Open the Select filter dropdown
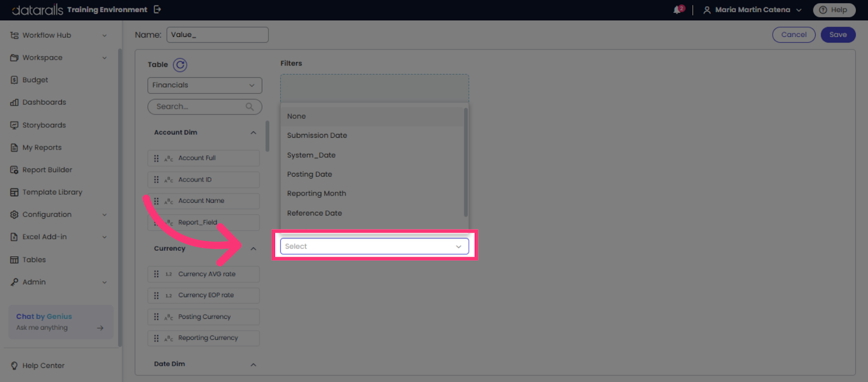868x382 pixels. click(374, 247)
